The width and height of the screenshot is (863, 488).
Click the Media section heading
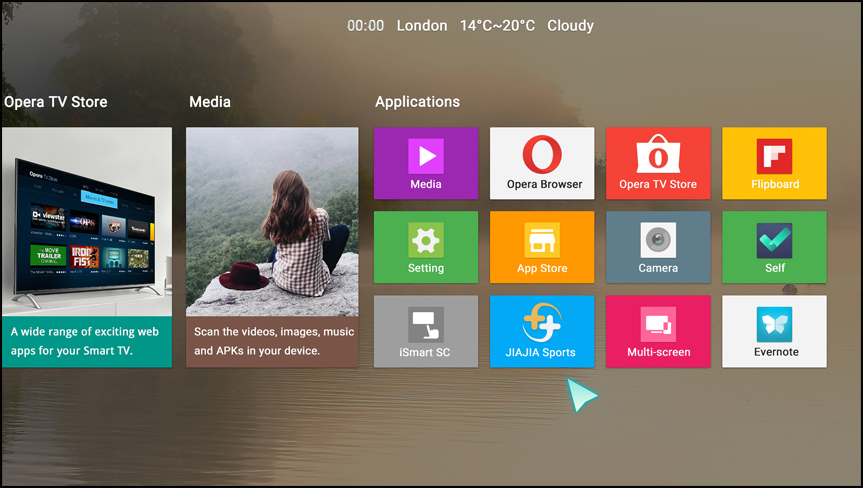210,102
